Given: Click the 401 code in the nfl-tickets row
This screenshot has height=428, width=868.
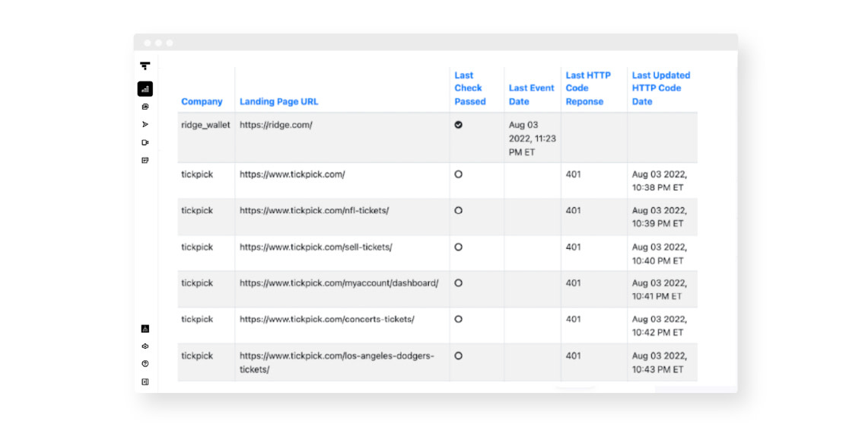Looking at the screenshot, I should click(x=573, y=211).
